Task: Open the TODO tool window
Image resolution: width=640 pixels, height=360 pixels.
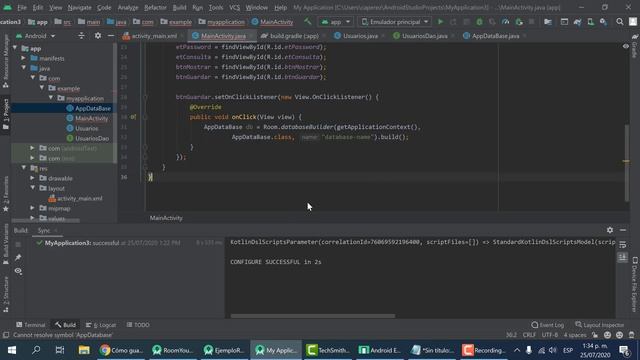Action: pos(138,325)
